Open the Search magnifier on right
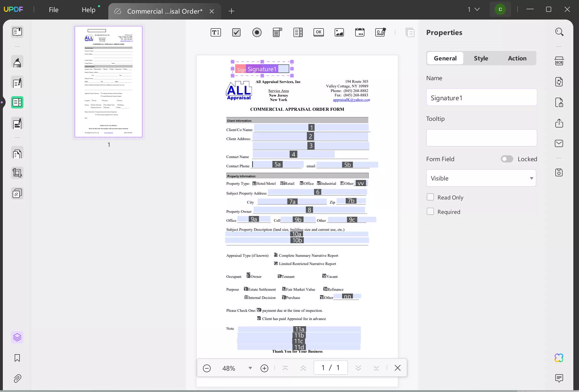This screenshot has height=392, width=579. 559,32
